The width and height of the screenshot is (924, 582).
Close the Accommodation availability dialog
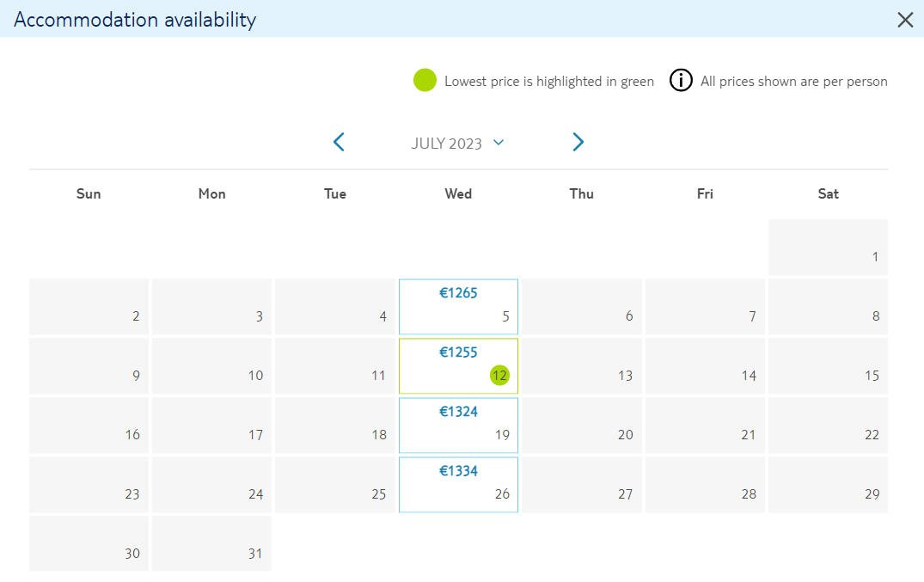(905, 20)
